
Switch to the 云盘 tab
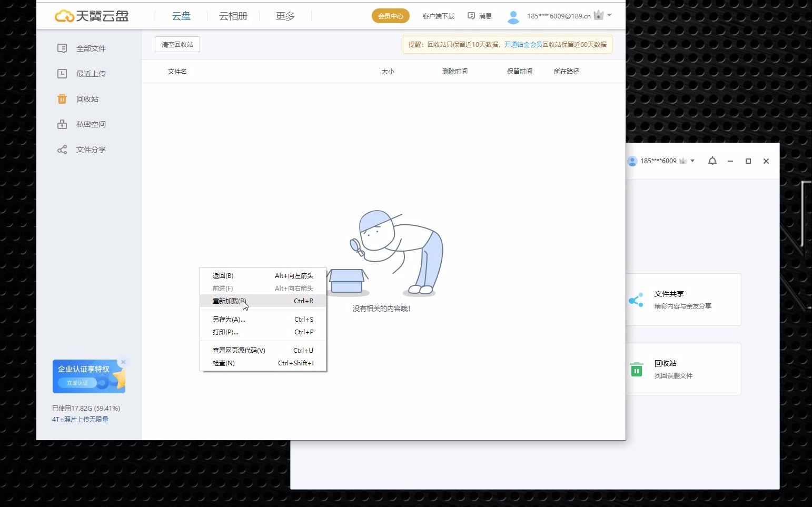181,16
